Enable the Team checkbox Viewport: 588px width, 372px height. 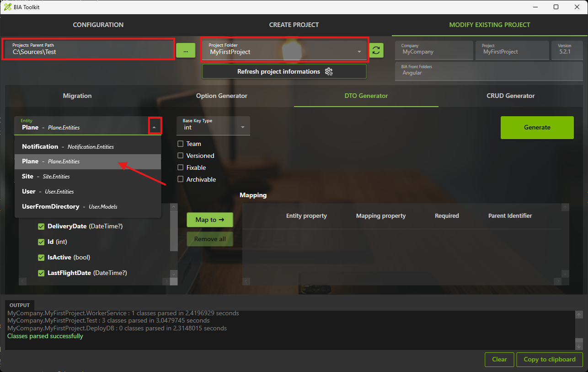click(181, 144)
